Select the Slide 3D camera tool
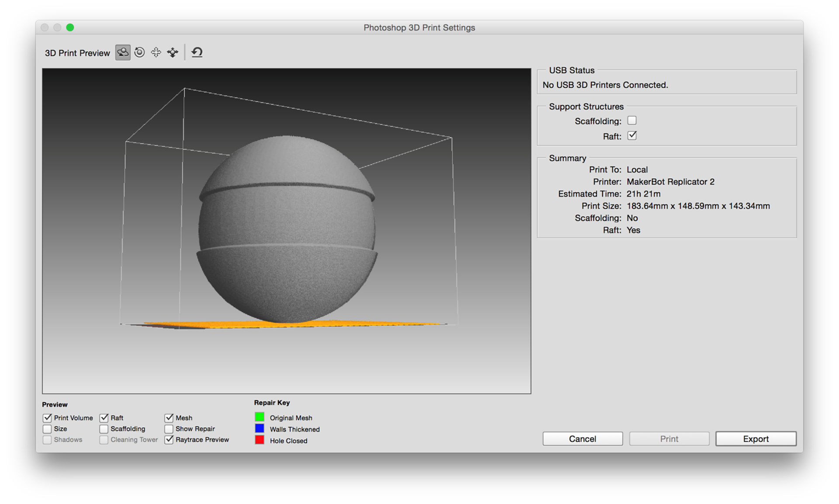 172,52
